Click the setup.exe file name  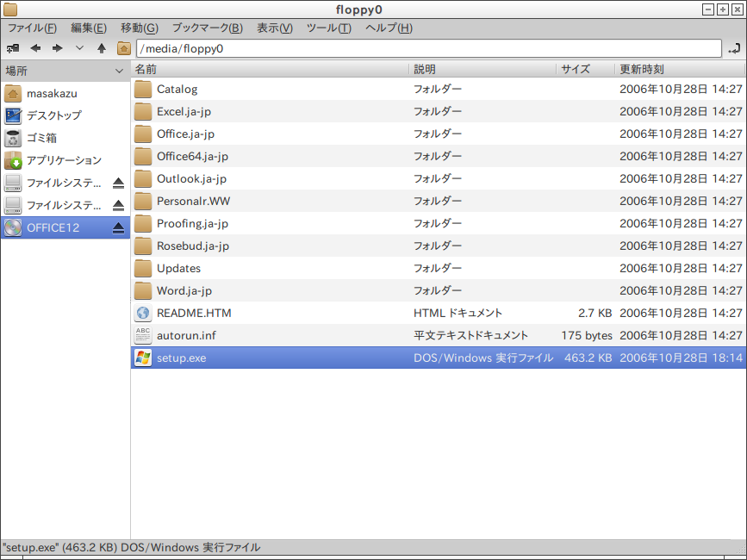[182, 358]
